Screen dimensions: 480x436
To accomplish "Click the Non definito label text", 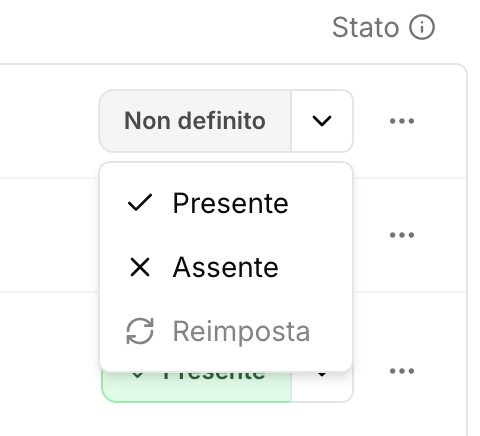I will pyautogui.click(x=195, y=120).
